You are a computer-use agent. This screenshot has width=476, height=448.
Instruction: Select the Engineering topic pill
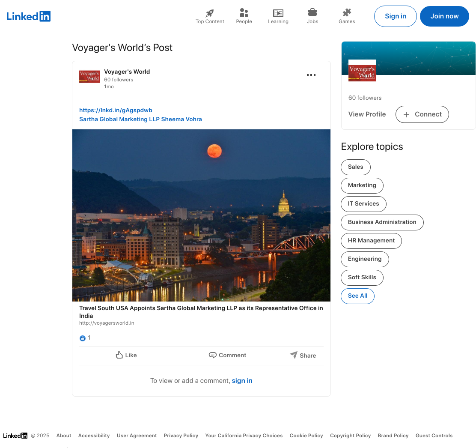pyautogui.click(x=365, y=259)
